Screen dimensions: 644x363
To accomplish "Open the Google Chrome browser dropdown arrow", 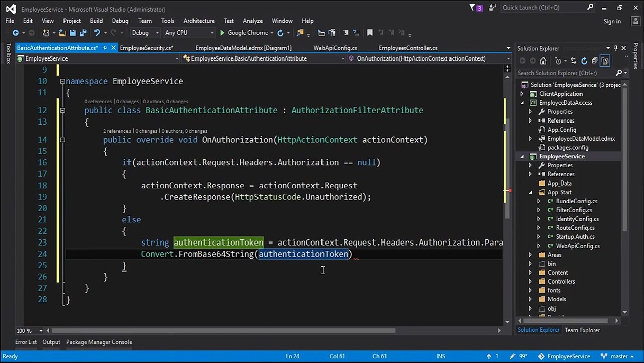I will click(x=272, y=33).
